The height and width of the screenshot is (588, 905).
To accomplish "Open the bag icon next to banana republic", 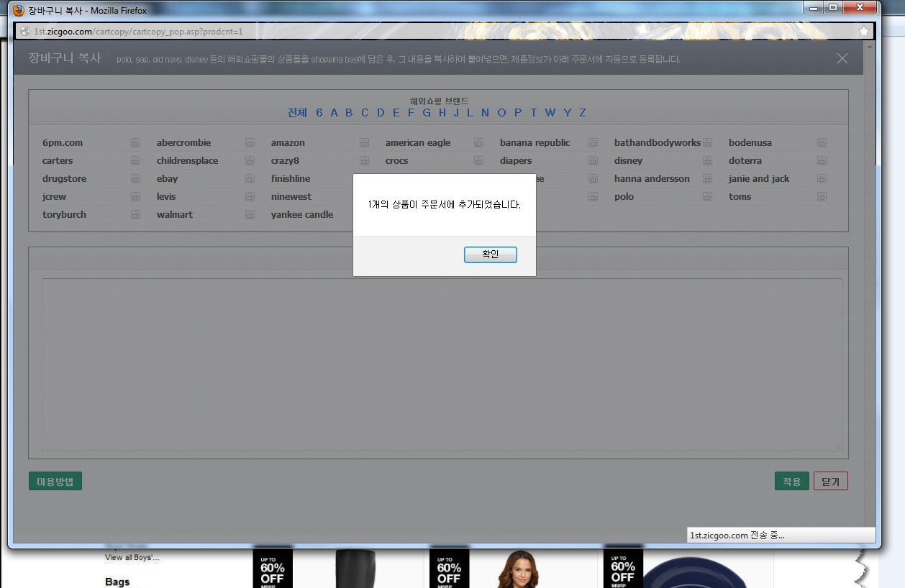I will pos(593,142).
